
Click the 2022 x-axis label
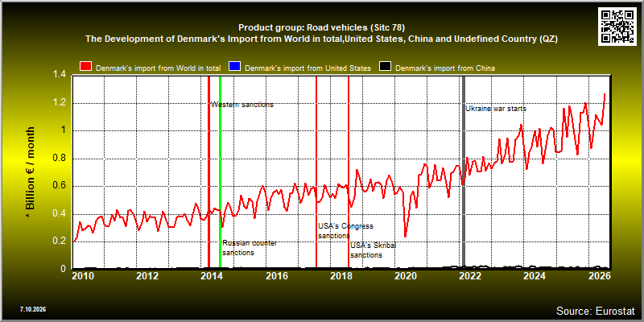(470, 276)
